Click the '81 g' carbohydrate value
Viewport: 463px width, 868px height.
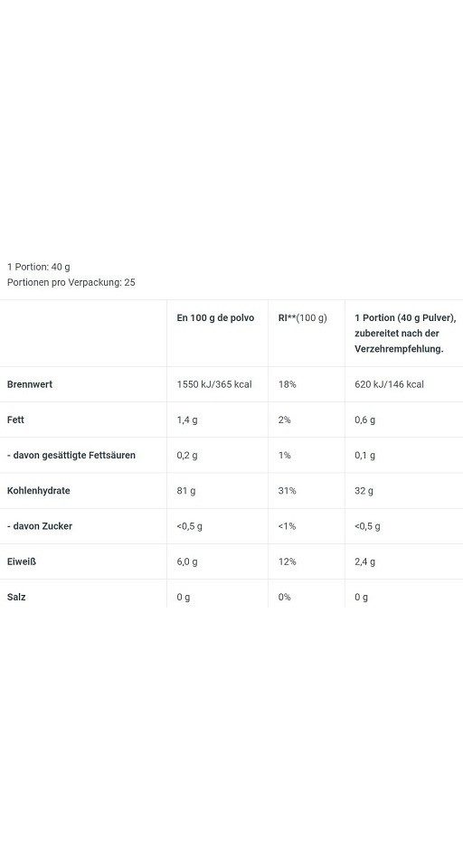coord(186,490)
